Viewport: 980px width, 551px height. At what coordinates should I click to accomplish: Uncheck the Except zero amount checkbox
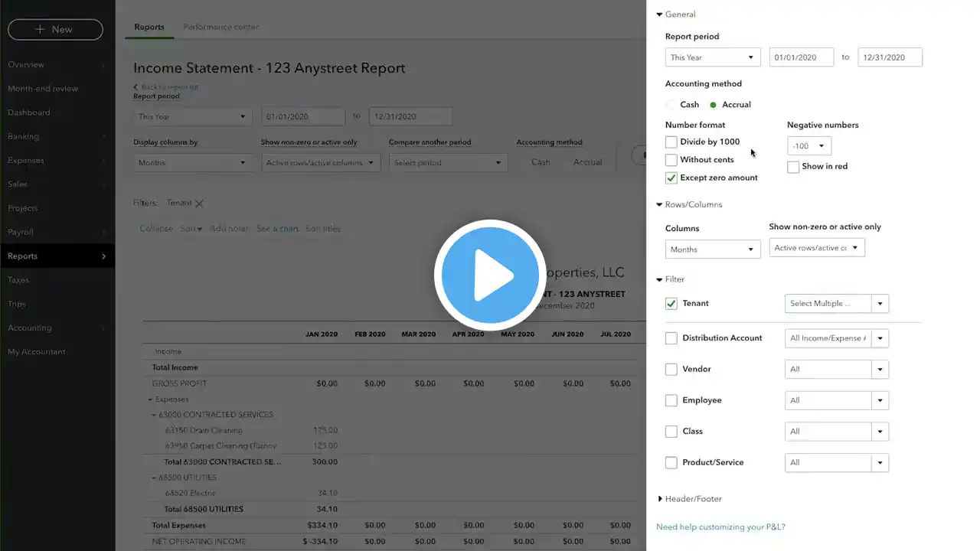671,178
